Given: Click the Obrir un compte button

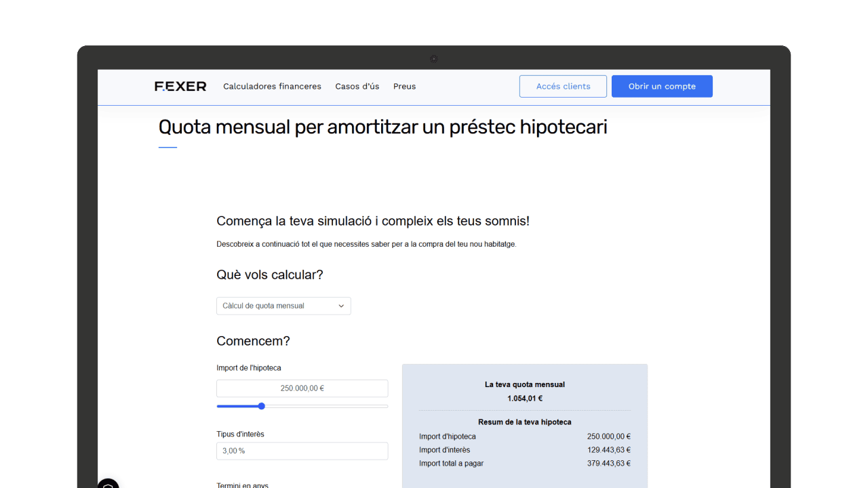Looking at the screenshot, I should point(661,86).
